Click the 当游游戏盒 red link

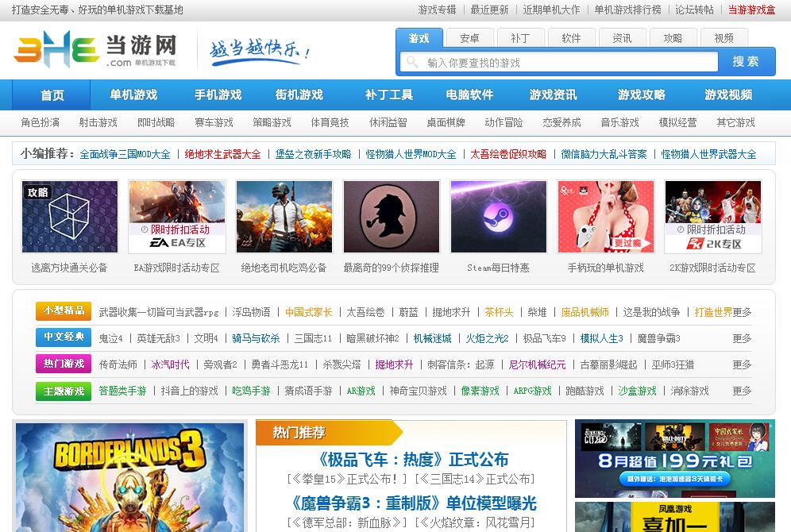click(751, 10)
